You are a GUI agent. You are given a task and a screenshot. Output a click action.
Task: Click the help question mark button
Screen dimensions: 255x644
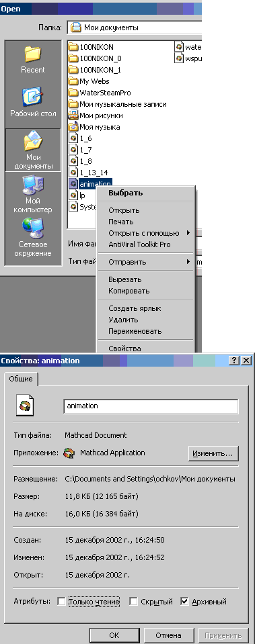point(234,361)
